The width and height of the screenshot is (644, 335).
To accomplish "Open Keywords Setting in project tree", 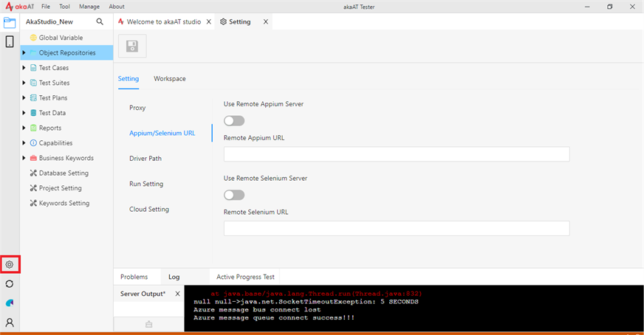I will tap(64, 203).
